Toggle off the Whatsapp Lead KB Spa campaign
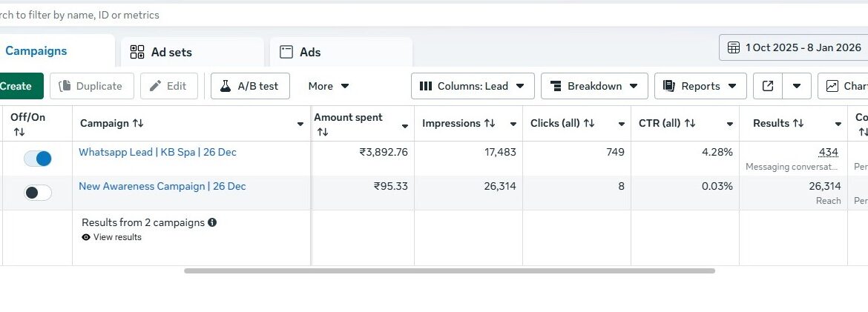Viewport: 868px width, 312px height. (x=38, y=159)
